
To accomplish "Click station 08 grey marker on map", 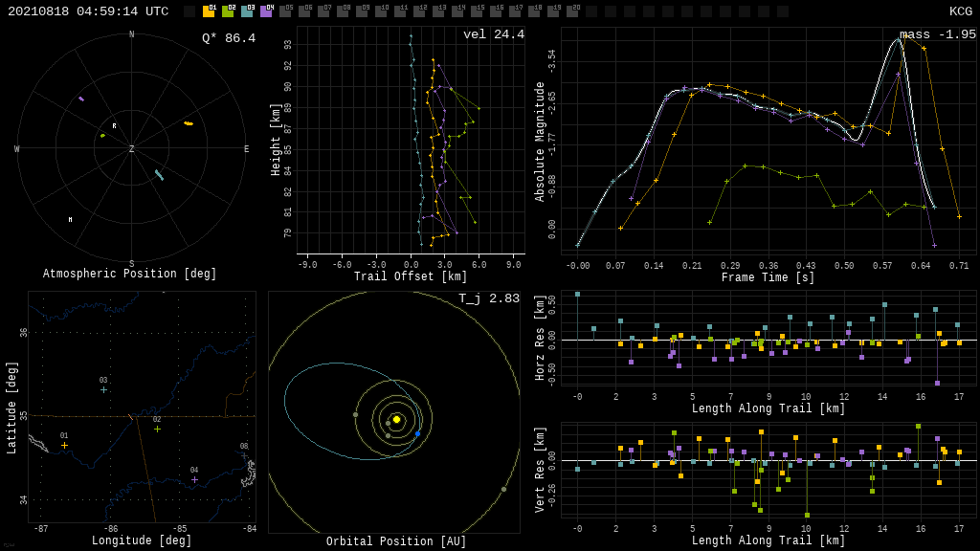I will coord(244,454).
